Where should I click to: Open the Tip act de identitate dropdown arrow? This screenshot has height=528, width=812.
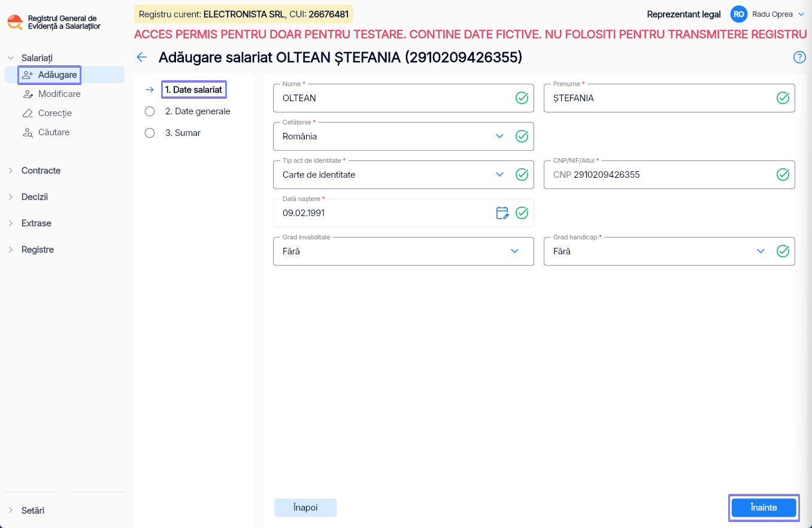click(x=500, y=174)
